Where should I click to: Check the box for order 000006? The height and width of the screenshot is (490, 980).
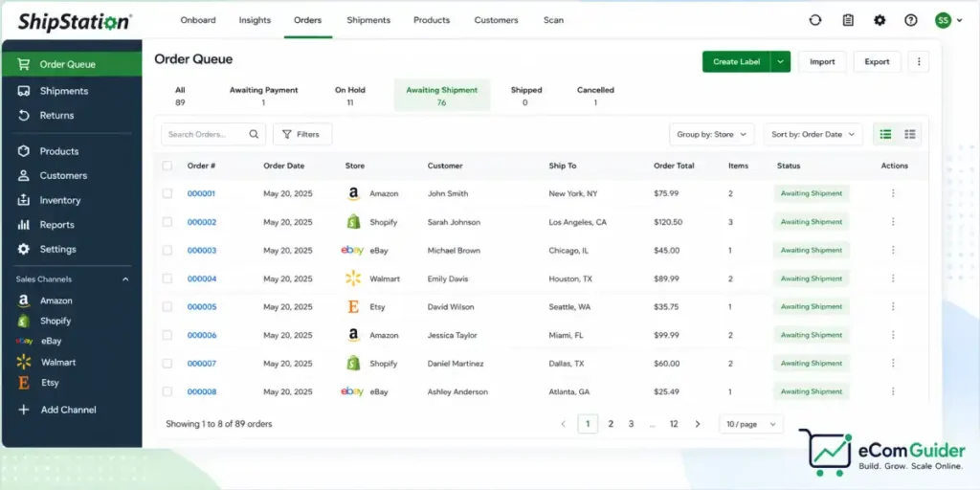pos(167,335)
